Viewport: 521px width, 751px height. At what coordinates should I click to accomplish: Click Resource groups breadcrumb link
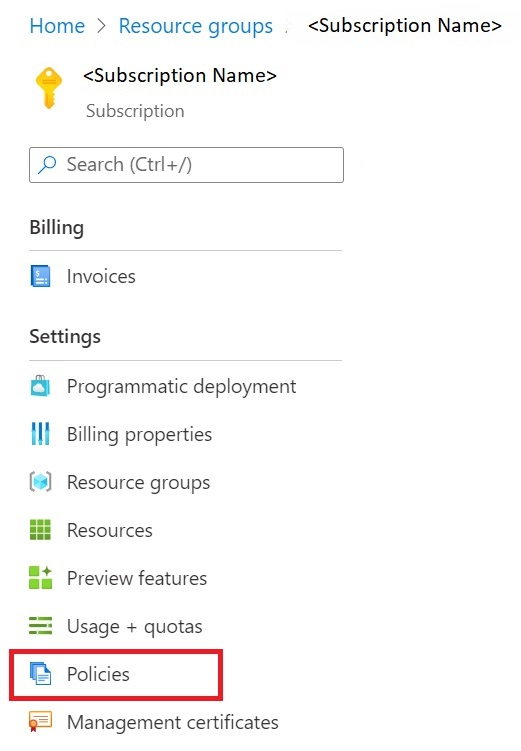tap(196, 26)
